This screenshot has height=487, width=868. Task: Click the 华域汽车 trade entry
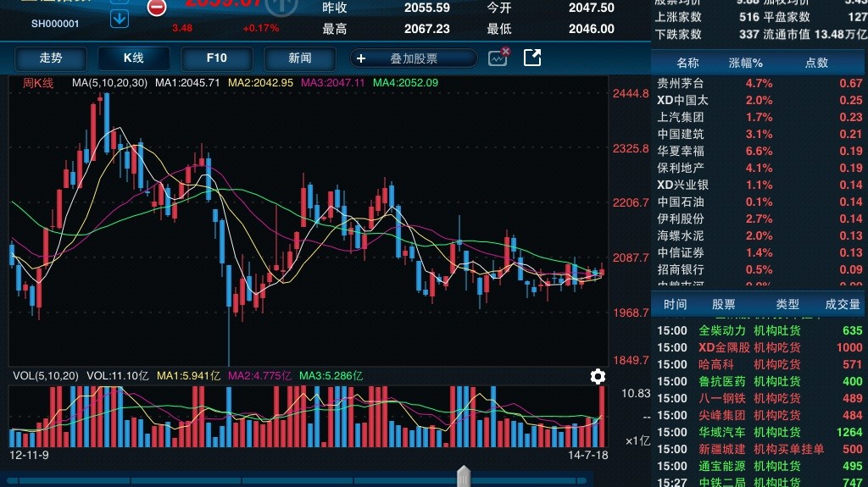coord(722,432)
